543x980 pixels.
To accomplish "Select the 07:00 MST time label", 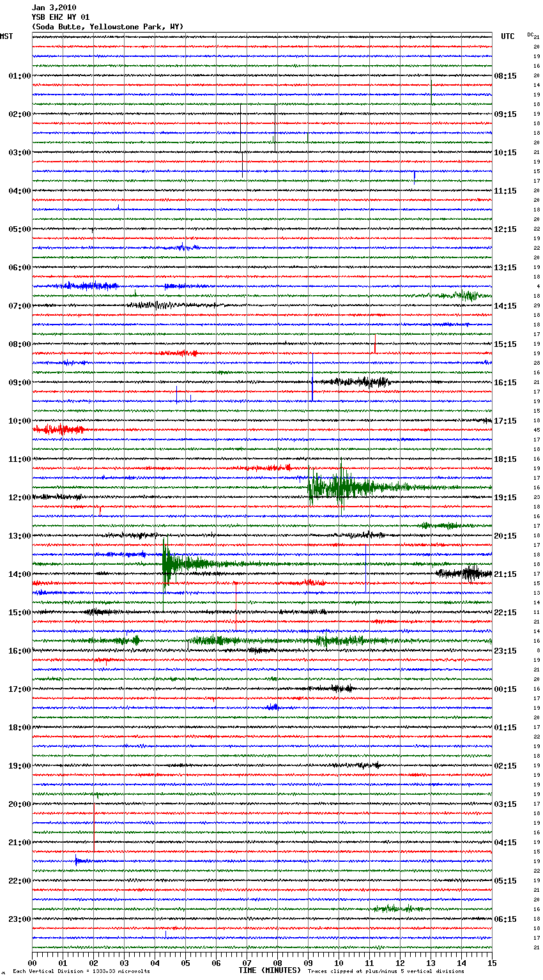I will point(20,306).
